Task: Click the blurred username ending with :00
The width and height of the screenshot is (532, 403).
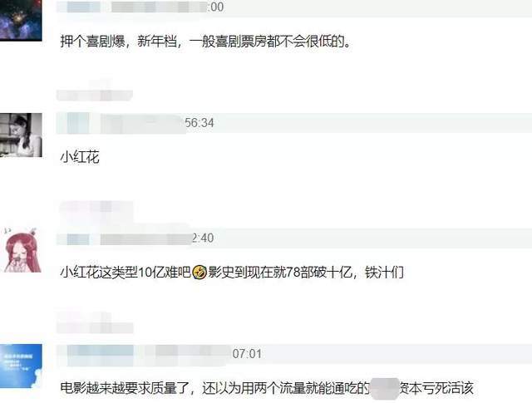Action: 132,7
